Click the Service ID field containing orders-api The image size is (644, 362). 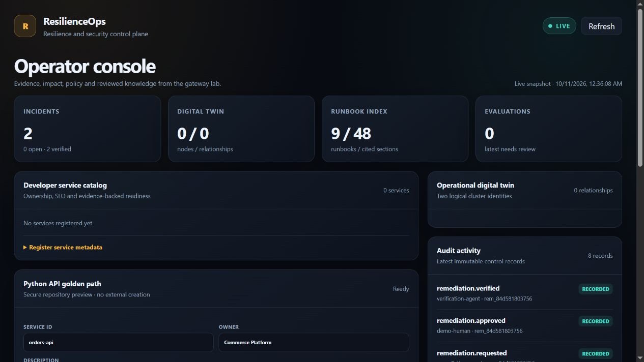tap(118, 342)
